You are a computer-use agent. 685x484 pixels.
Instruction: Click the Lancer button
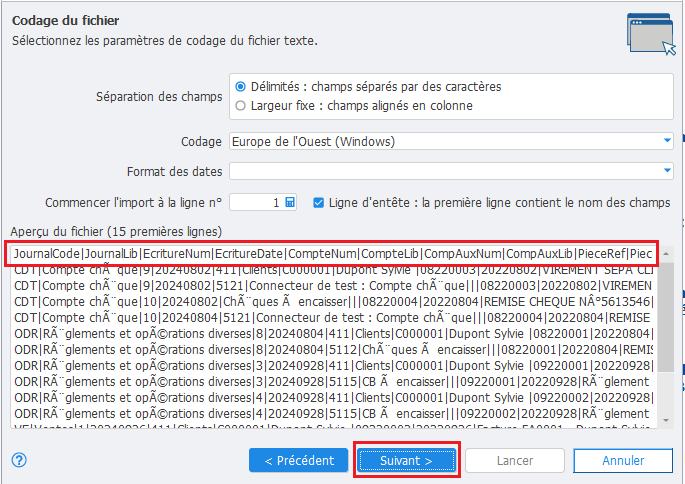[x=515, y=460]
